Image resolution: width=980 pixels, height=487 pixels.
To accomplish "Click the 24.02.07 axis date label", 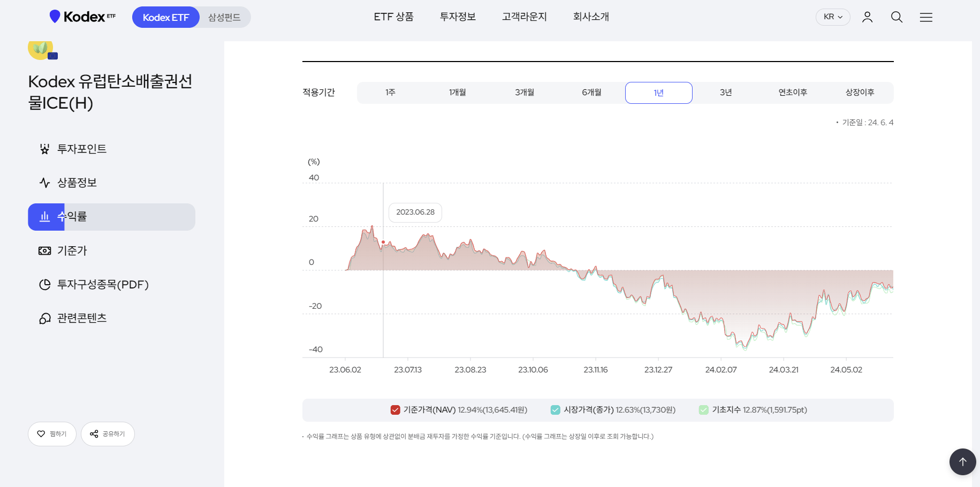I will 721,370.
